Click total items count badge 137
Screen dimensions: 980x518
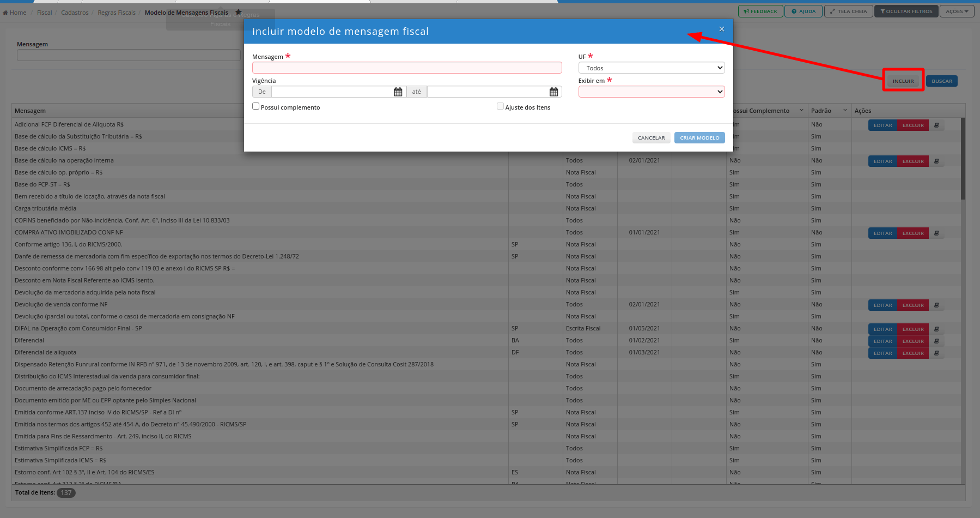[x=66, y=492]
